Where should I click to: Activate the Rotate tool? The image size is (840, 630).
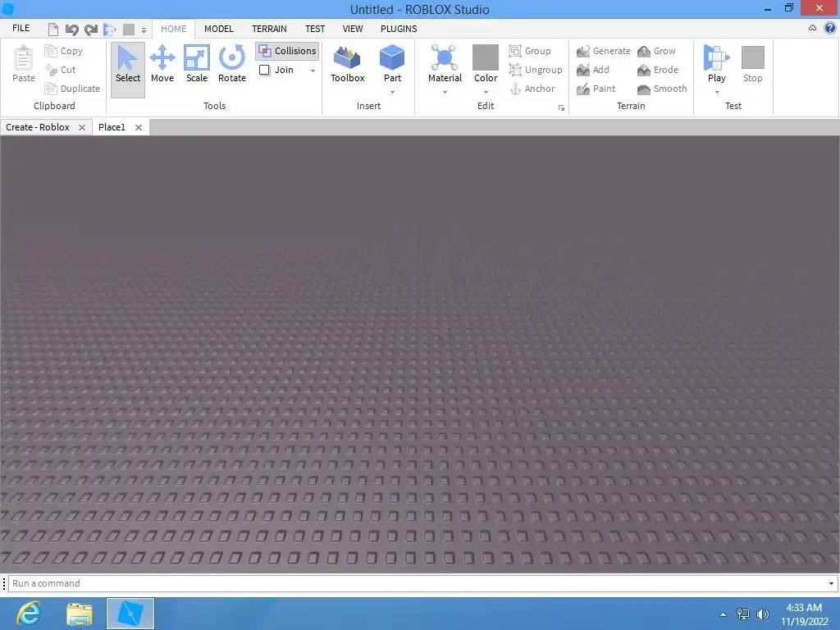232,64
